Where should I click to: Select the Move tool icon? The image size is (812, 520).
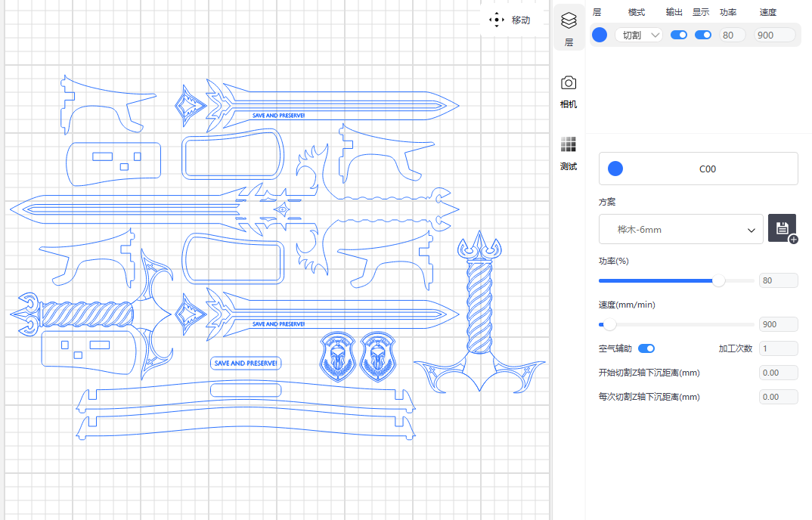click(497, 20)
